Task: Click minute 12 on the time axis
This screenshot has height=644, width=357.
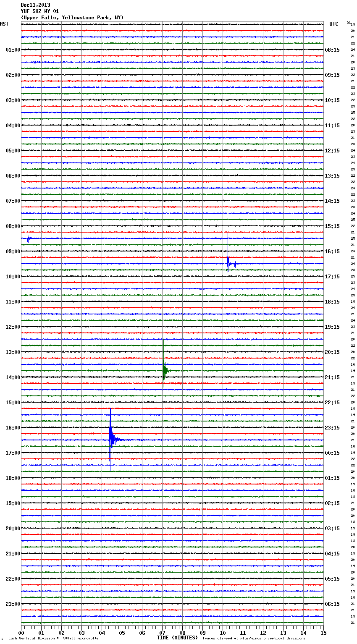Action: coord(263,633)
